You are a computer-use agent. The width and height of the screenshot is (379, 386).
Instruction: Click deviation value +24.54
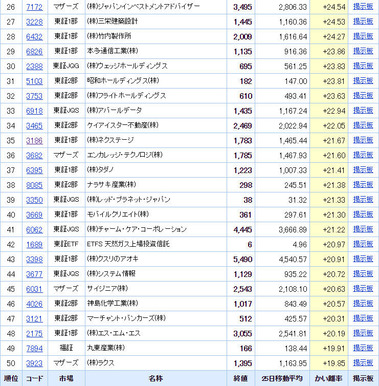(x=334, y=7)
